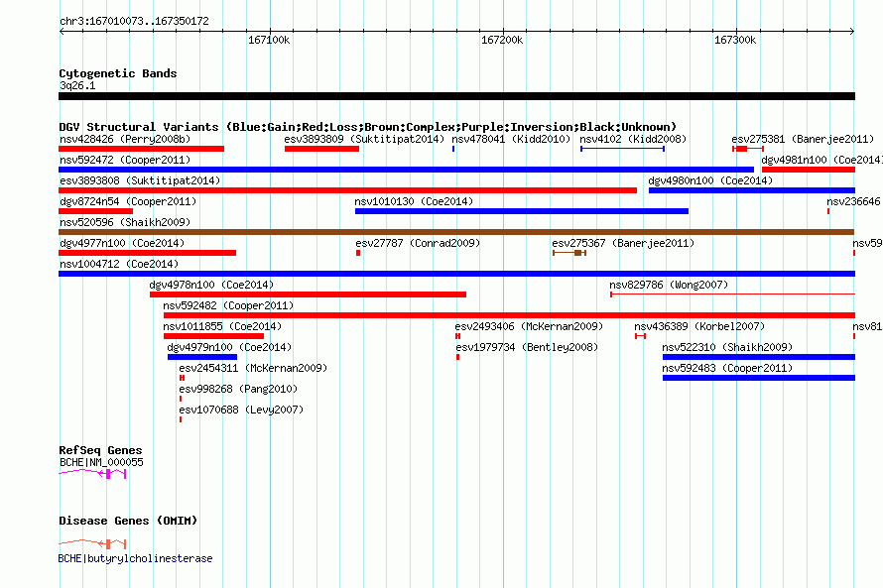Image resolution: width=883 pixels, height=588 pixels.
Task: Open the dgv4980n100 (Coe2014) variant label
Action: pyautogui.click(x=710, y=180)
